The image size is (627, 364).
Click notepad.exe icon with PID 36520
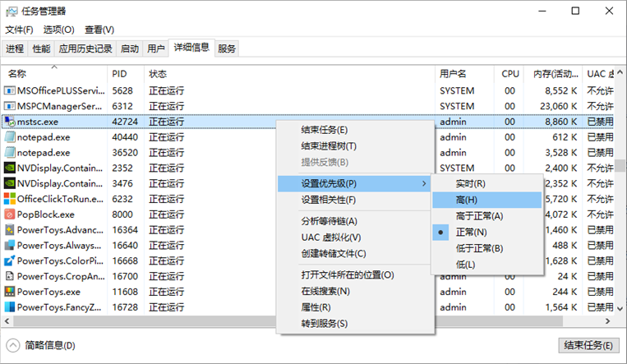pos(10,153)
